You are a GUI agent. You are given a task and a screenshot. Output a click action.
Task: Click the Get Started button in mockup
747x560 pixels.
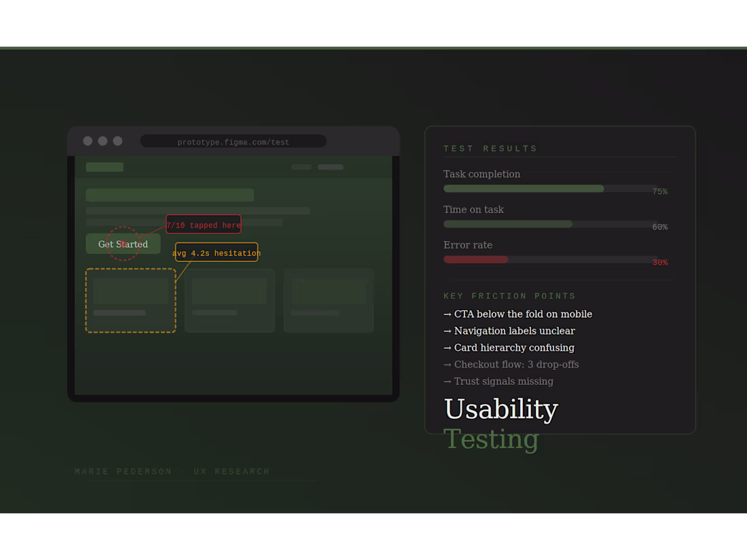point(123,244)
